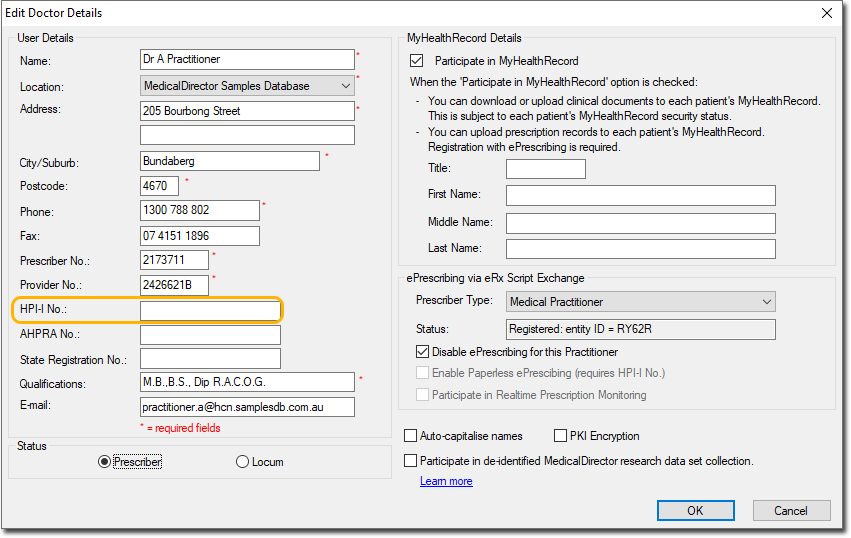The height and width of the screenshot is (538, 851).
Task: Focus the Name text field
Action: tap(247, 60)
